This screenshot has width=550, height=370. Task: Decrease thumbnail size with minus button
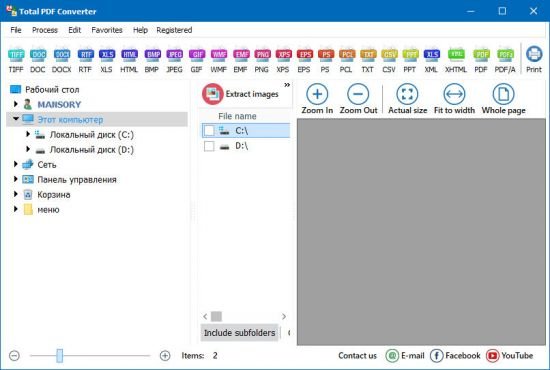14,356
